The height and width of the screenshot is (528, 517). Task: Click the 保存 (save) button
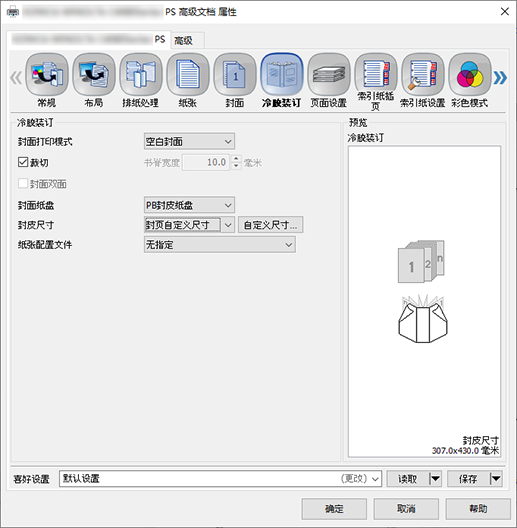pos(468,478)
